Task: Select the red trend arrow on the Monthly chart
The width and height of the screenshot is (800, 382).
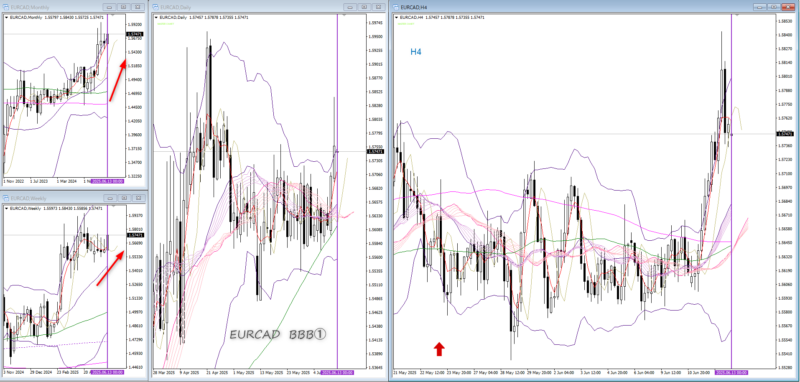Action: coord(118,81)
